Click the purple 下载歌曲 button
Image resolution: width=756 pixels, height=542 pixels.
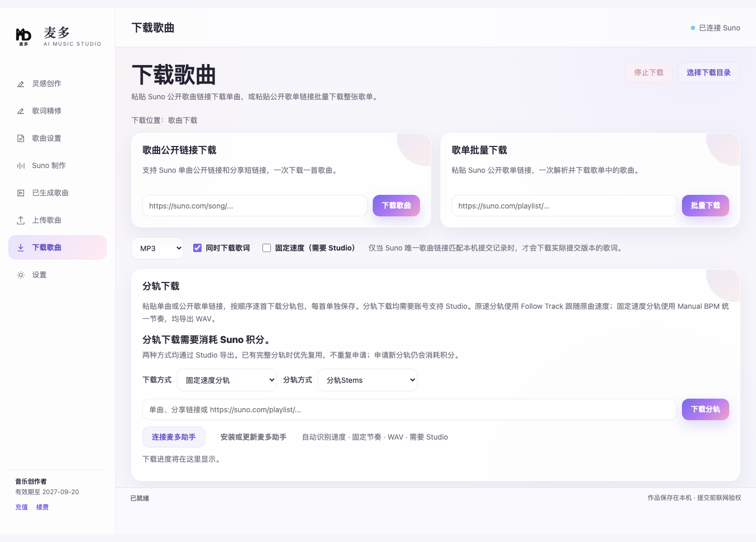click(396, 205)
